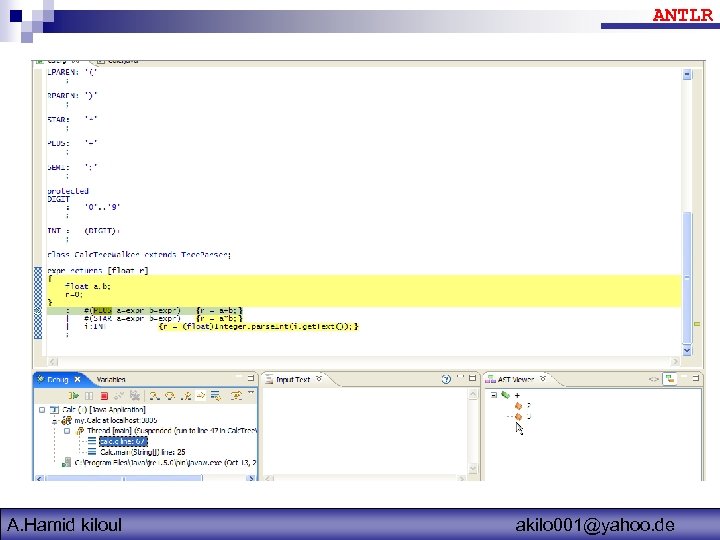The image size is (720, 540).
Task: Click the "protected" keyword in the editor
Action: [68, 191]
